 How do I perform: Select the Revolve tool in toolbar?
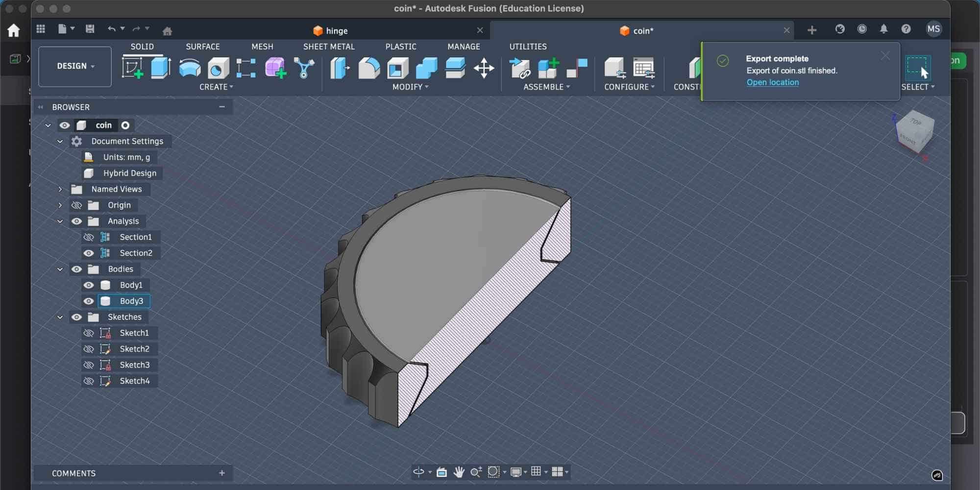point(190,68)
